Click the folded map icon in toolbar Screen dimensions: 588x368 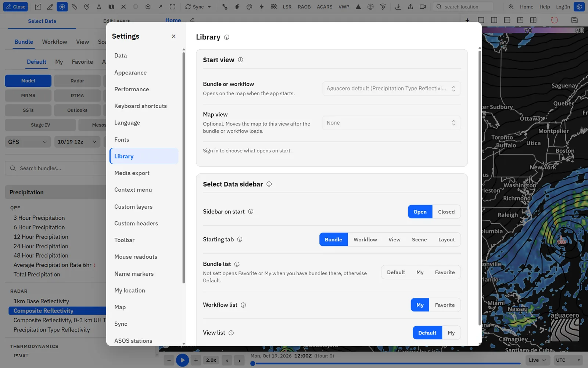(111, 7)
